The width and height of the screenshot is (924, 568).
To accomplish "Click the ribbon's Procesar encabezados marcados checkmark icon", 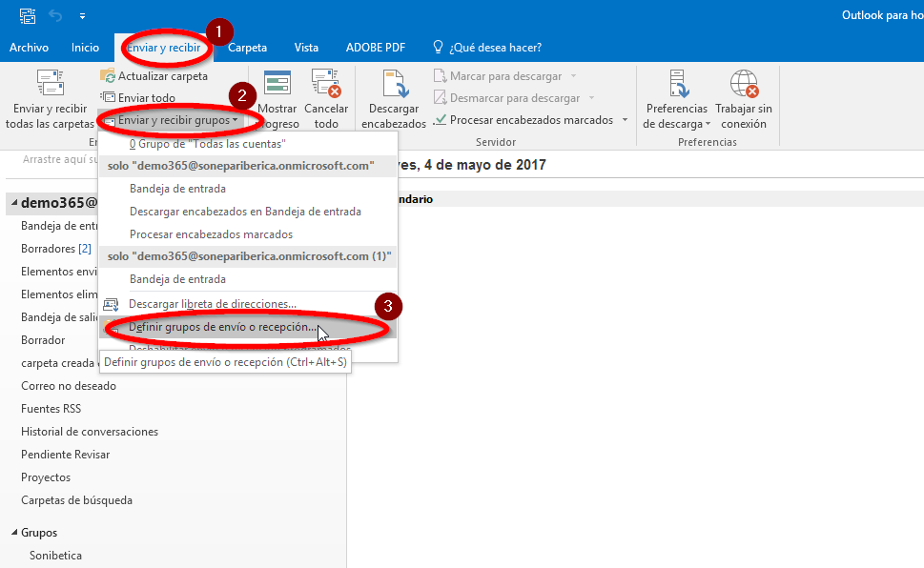I will [x=440, y=120].
